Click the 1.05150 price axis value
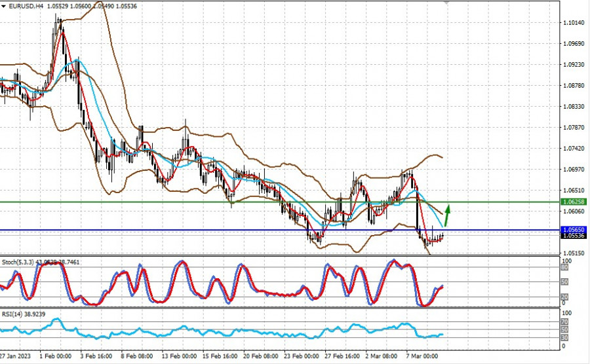This screenshot has width=590, height=364. click(x=573, y=253)
